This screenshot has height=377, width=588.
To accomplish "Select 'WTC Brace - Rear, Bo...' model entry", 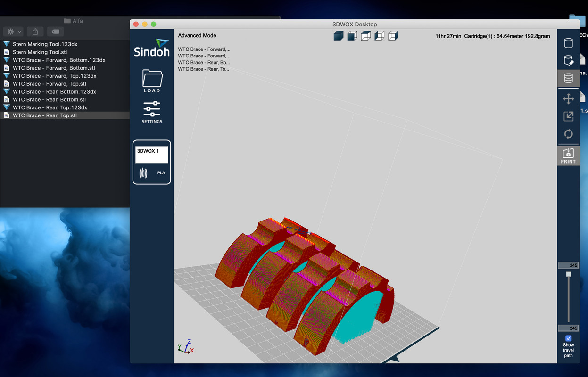I will tap(204, 62).
